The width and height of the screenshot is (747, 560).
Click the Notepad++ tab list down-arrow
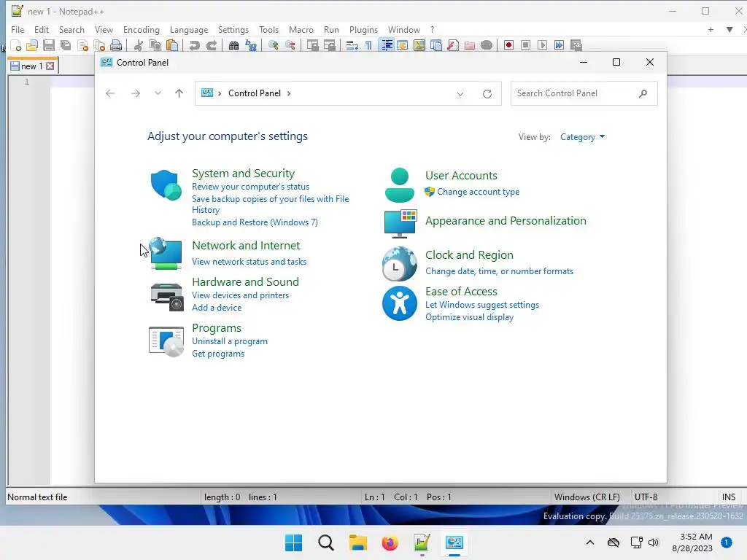pyautogui.click(x=729, y=29)
